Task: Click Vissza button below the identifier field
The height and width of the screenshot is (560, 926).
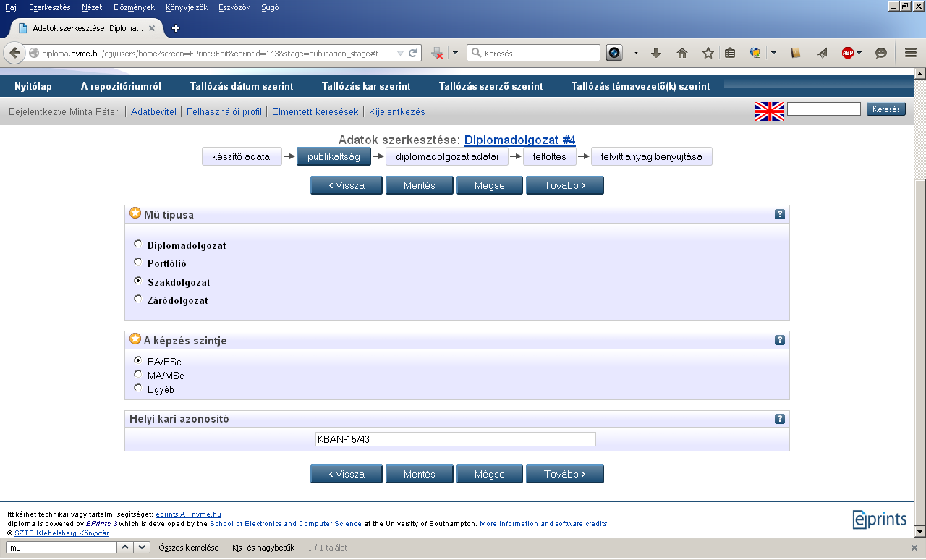Action: (347, 474)
